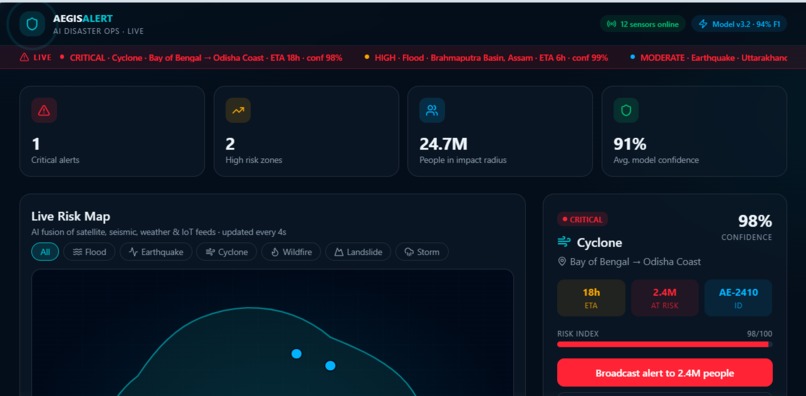Click the red CRITICAL severity badge

pyautogui.click(x=582, y=220)
